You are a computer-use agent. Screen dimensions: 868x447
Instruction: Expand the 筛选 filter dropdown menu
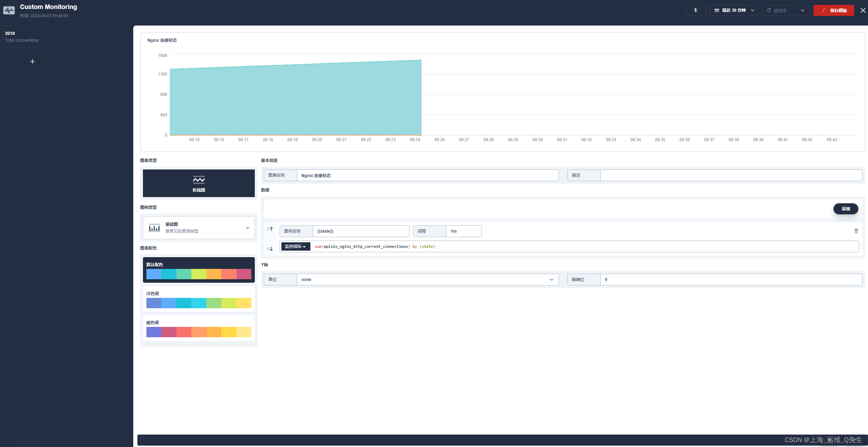click(803, 10)
